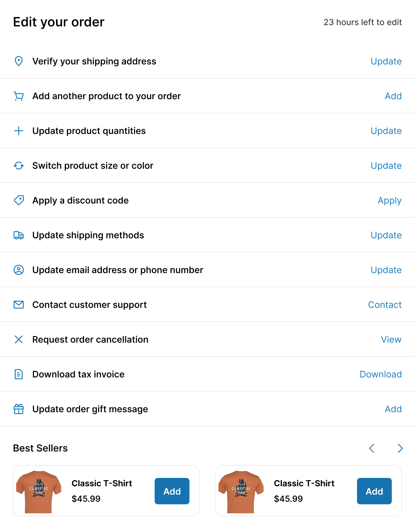Apply a discount code link
This screenshot has width=415, height=532.
(x=390, y=200)
